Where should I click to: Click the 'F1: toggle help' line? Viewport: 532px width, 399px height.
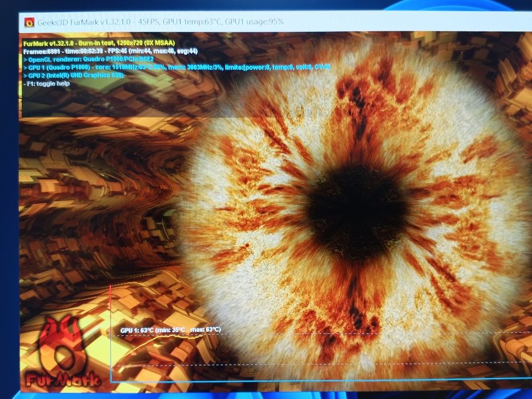(47, 83)
